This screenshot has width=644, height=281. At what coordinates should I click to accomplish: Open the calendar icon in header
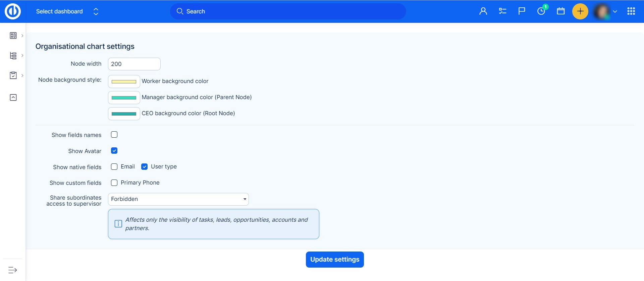pyautogui.click(x=560, y=11)
